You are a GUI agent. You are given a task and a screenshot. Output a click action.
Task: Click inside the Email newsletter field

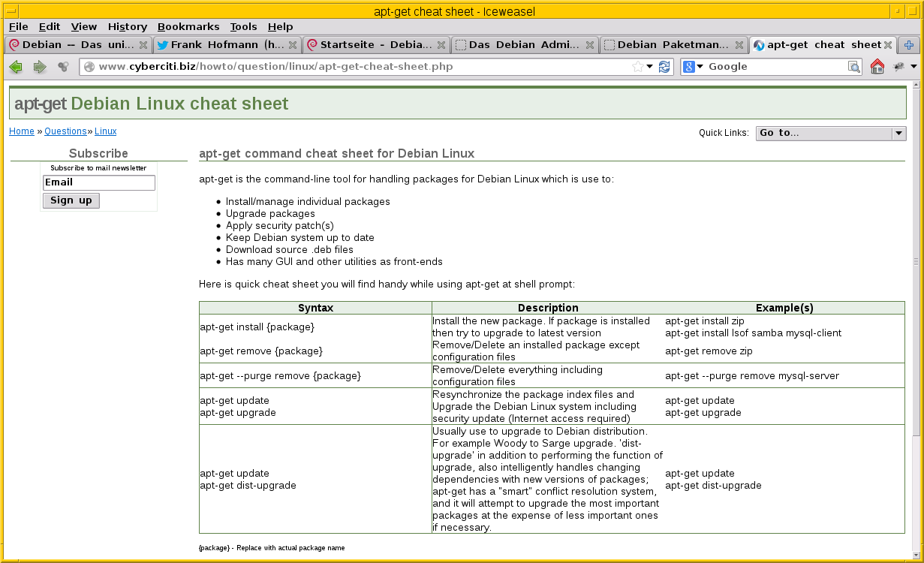[98, 182]
